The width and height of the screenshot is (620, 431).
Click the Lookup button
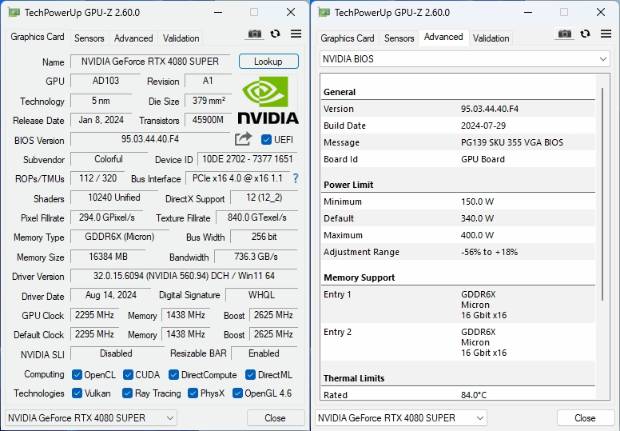(268, 61)
